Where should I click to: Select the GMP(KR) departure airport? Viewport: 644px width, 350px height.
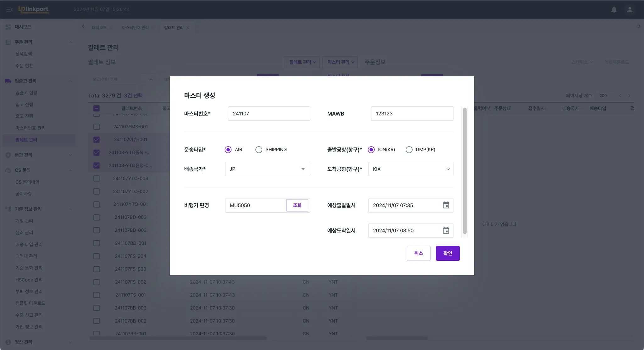(409, 150)
